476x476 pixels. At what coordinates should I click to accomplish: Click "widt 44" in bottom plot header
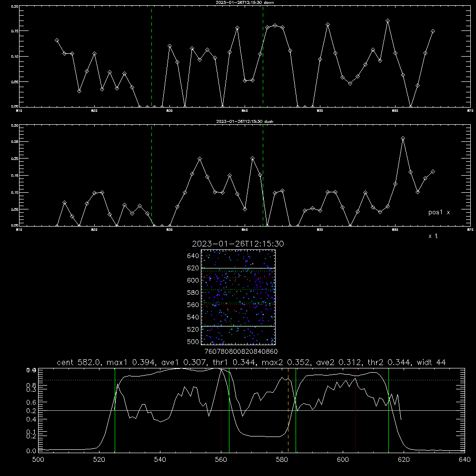pyautogui.click(x=431, y=362)
